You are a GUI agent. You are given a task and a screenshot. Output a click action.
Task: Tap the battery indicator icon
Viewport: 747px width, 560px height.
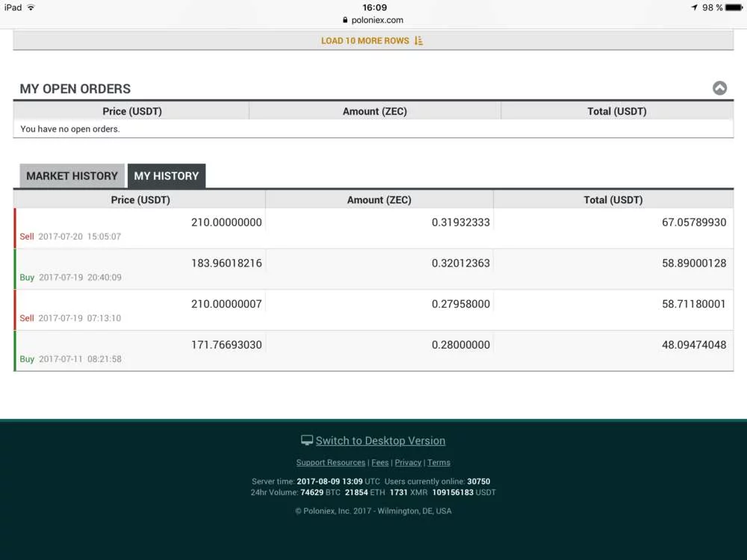[x=734, y=7]
